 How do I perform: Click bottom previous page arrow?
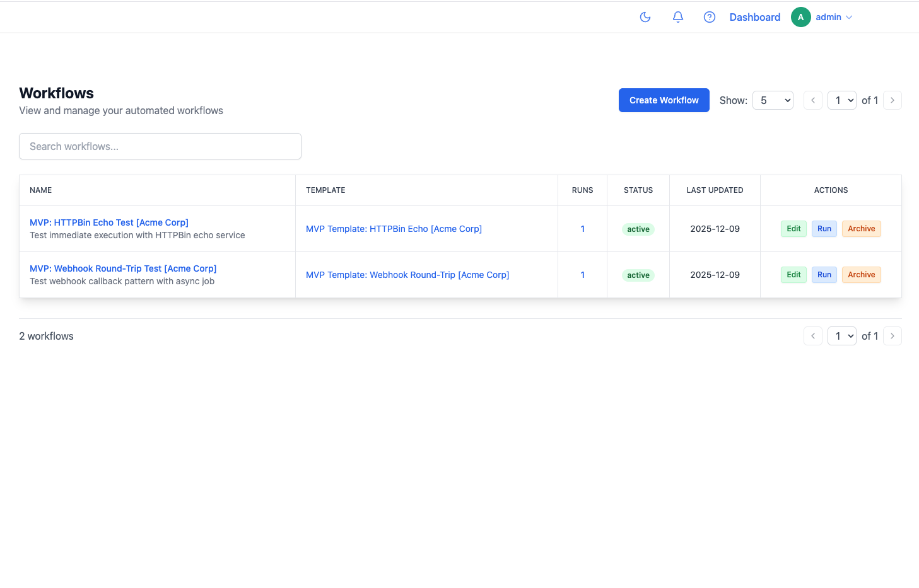[x=813, y=336]
